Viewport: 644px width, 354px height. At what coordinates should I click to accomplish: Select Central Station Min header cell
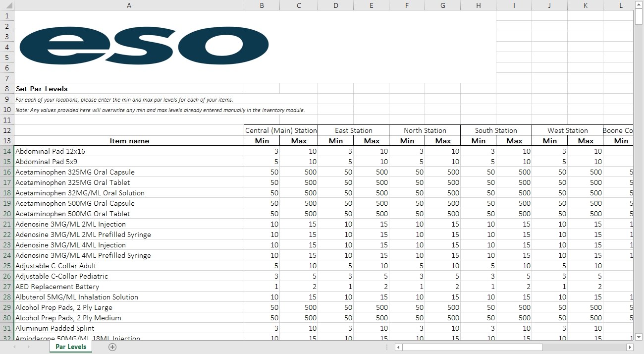[x=262, y=141]
